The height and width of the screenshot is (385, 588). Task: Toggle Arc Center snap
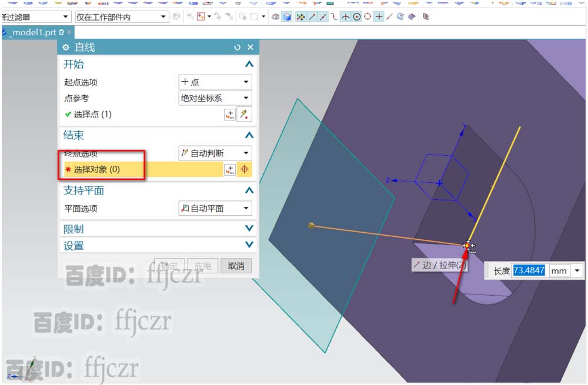357,17
